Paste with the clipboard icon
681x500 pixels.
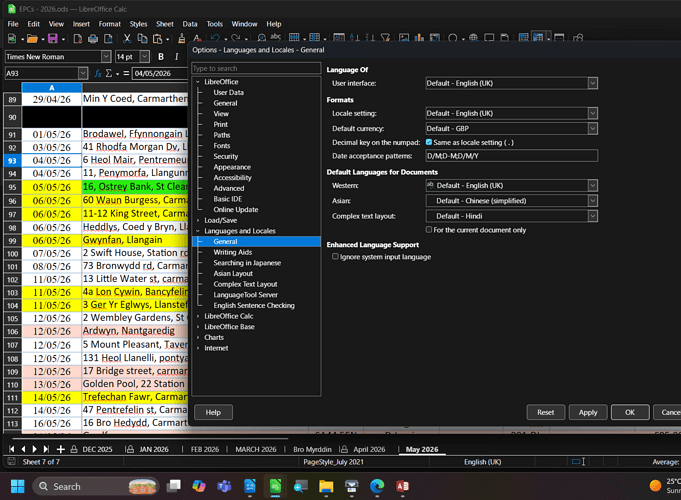pos(157,39)
